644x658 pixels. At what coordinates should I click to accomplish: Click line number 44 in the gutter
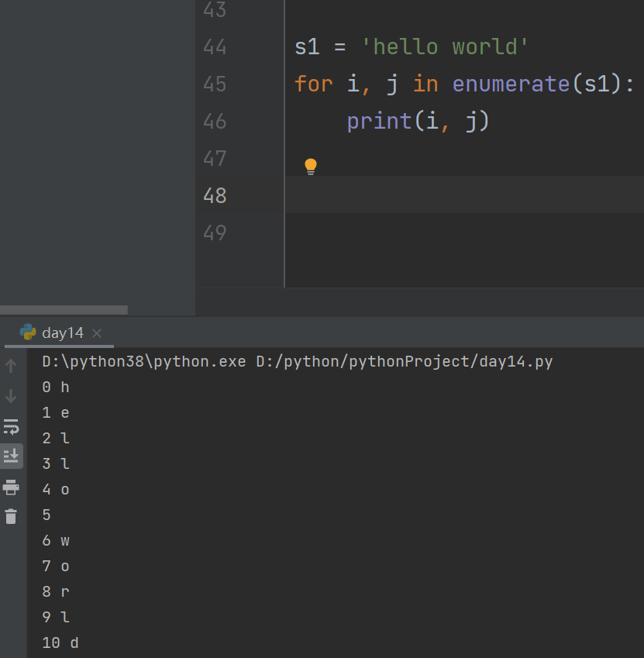[215, 47]
